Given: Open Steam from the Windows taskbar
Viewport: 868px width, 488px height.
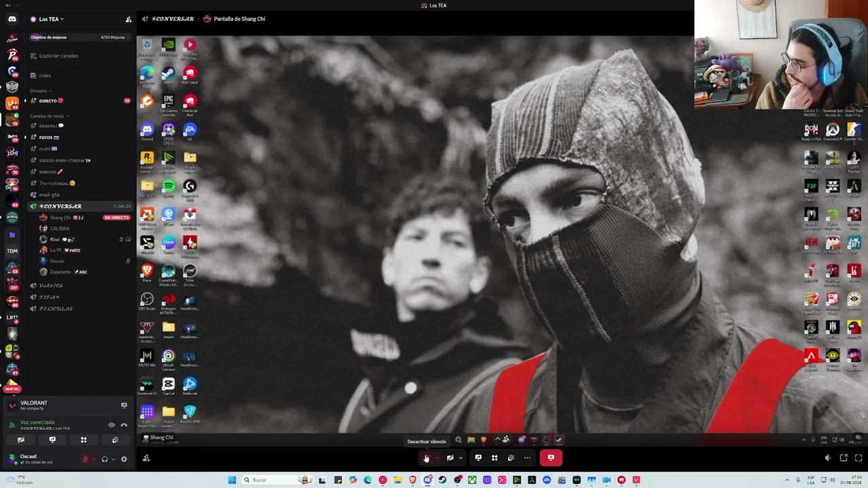Looking at the screenshot, I should point(442,480).
